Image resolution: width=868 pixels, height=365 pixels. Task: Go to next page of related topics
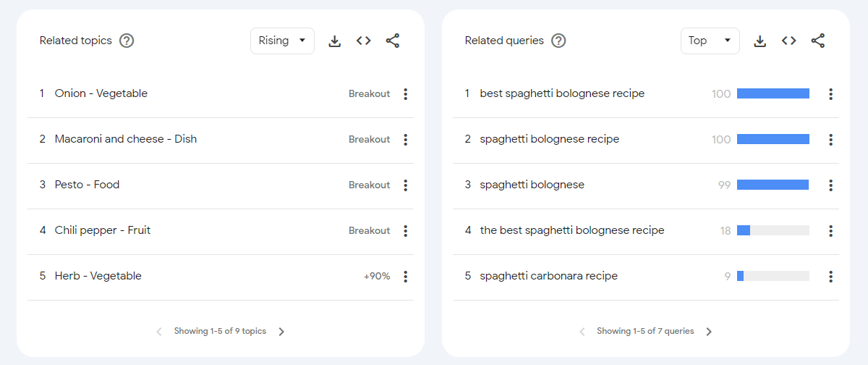pos(281,332)
